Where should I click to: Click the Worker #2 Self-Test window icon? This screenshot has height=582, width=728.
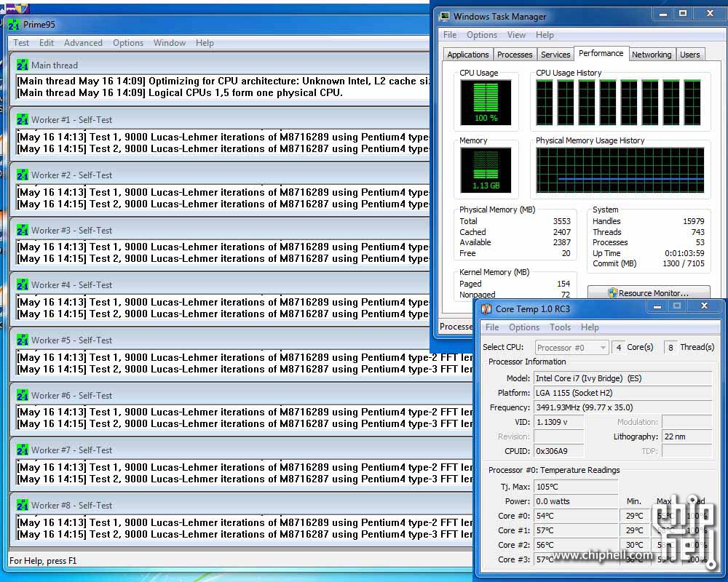pyautogui.click(x=23, y=175)
